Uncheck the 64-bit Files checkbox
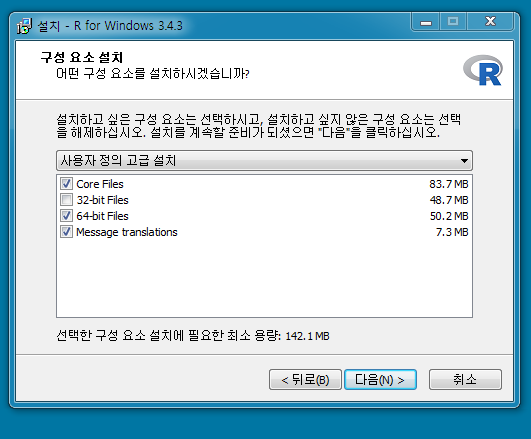The height and width of the screenshot is (439, 531). coord(66,216)
